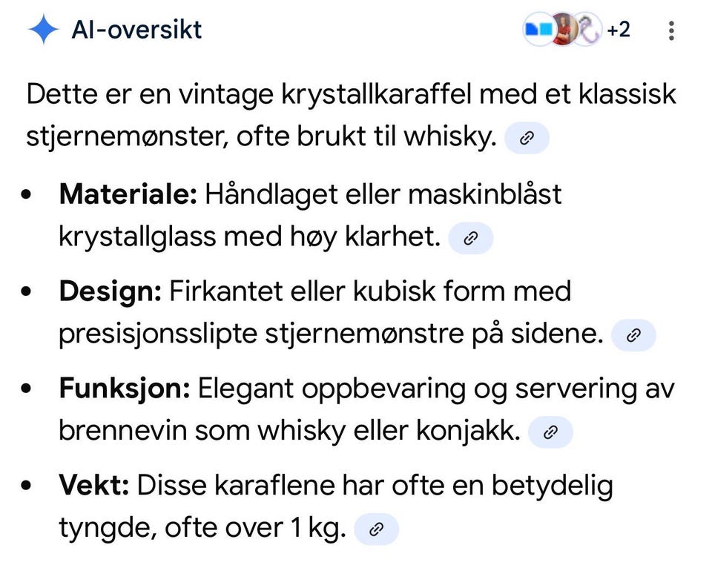Click the text 'brennevin som whisky eller konjakk'

(290, 431)
